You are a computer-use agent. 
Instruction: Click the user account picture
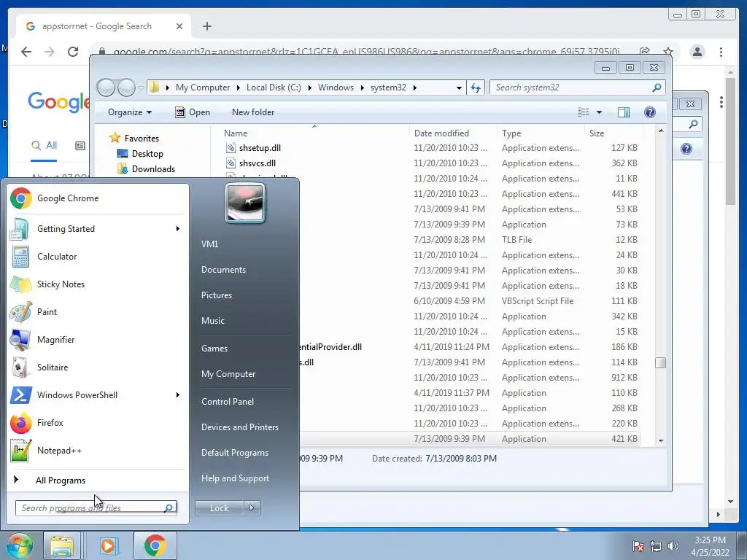[245, 203]
